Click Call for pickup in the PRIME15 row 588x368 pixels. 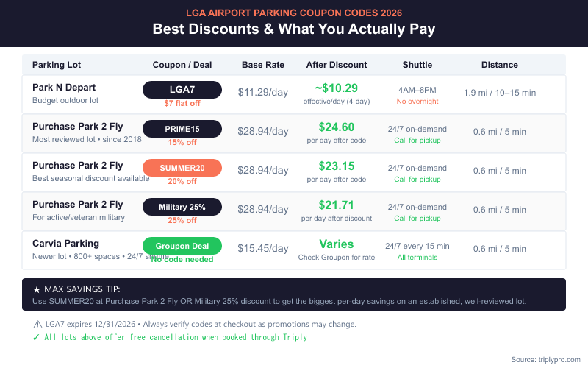417,139
